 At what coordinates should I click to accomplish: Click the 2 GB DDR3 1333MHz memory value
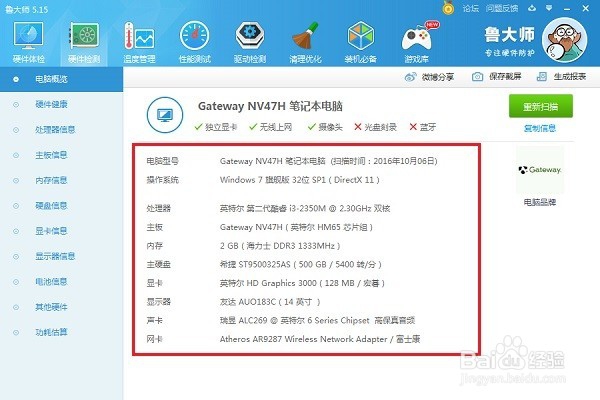280,246
